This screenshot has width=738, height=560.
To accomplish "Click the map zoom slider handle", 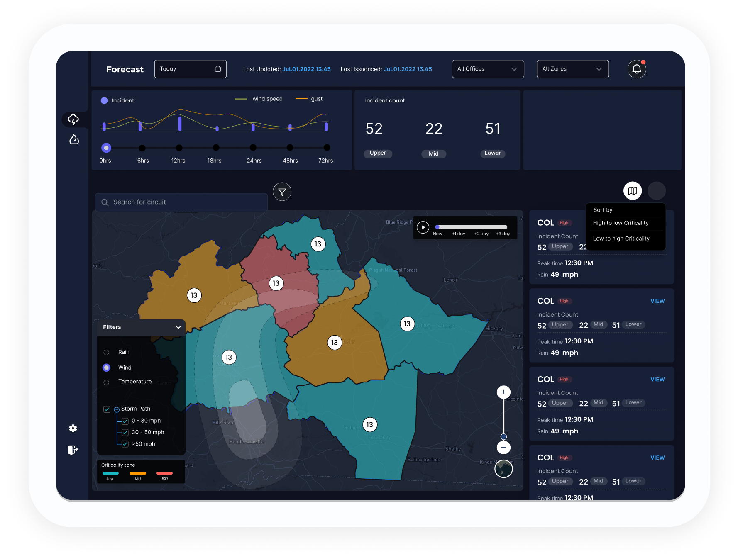I will click(503, 437).
